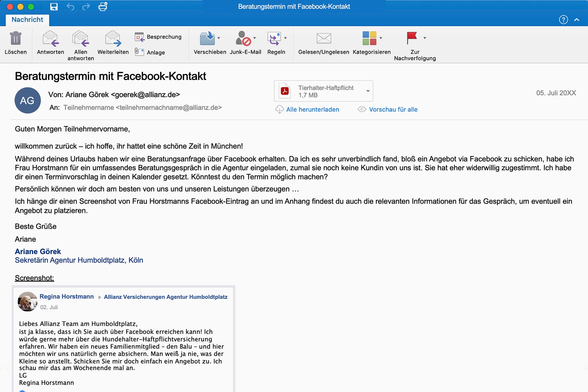Viewport: 588px width, 392px height.
Task: Open the Regeln dropdown arrow
Action: (x=285, y=38)
